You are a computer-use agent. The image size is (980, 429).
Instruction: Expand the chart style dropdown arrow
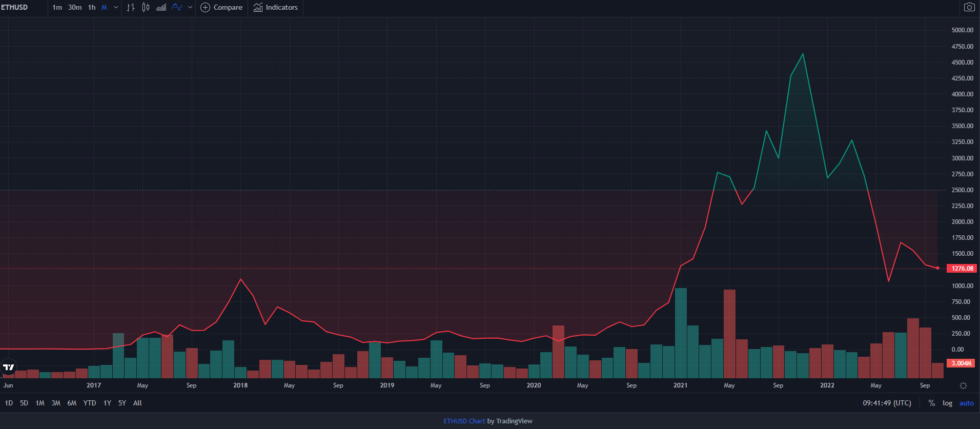(x=190, y=8)
